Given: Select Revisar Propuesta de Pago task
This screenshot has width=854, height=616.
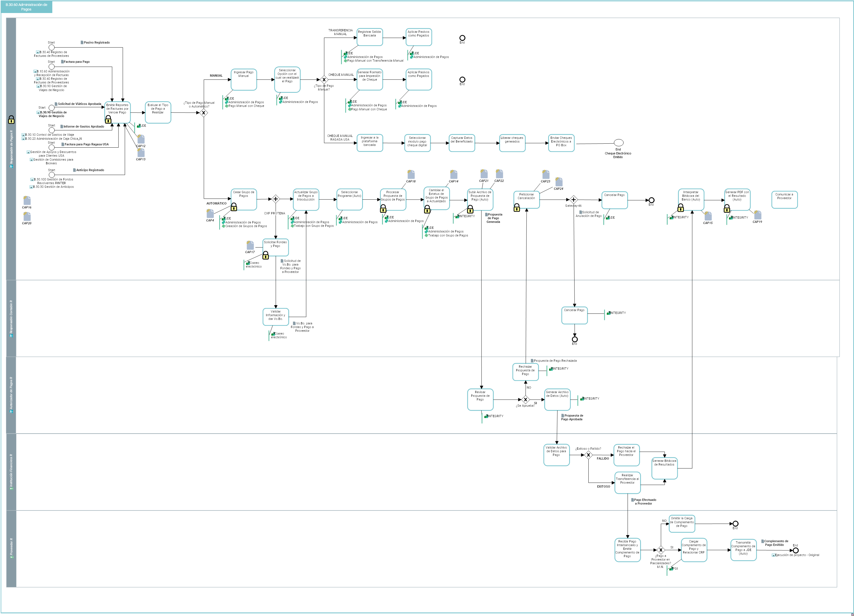Looking at the screenshot, I should click(480, 400).
